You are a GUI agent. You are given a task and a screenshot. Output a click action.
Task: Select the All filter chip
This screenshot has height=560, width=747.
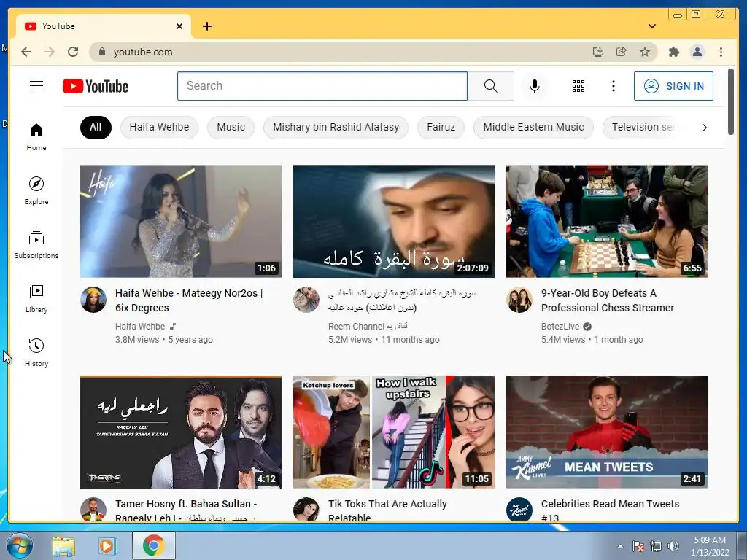coord(96,127)
